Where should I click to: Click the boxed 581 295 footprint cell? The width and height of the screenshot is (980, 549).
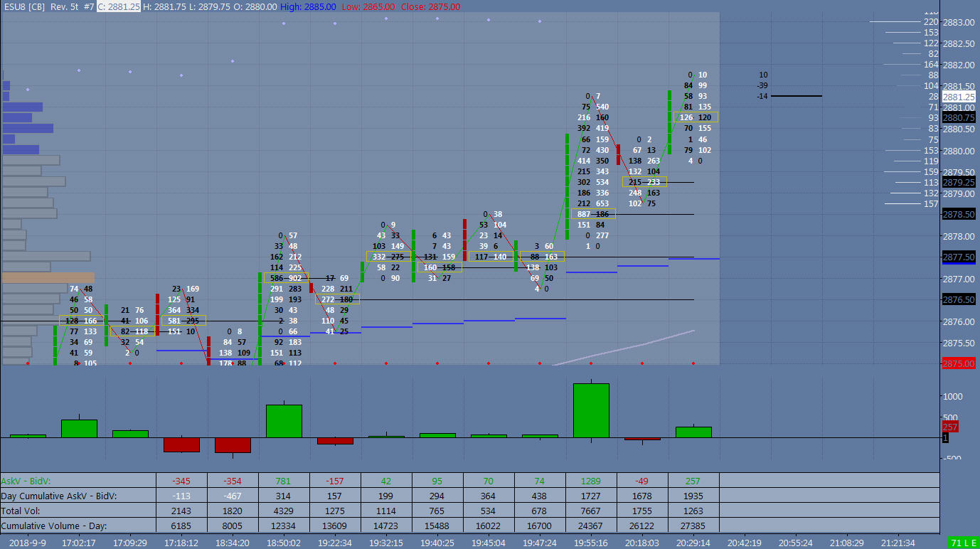pos(183,321)
